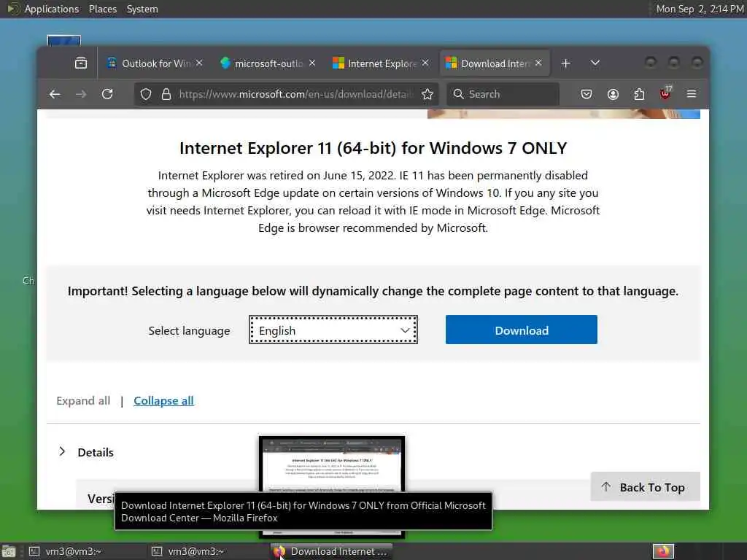Click the Back To Top button
Viewport: 747px width, 560px height.
[x=645, y=486]
